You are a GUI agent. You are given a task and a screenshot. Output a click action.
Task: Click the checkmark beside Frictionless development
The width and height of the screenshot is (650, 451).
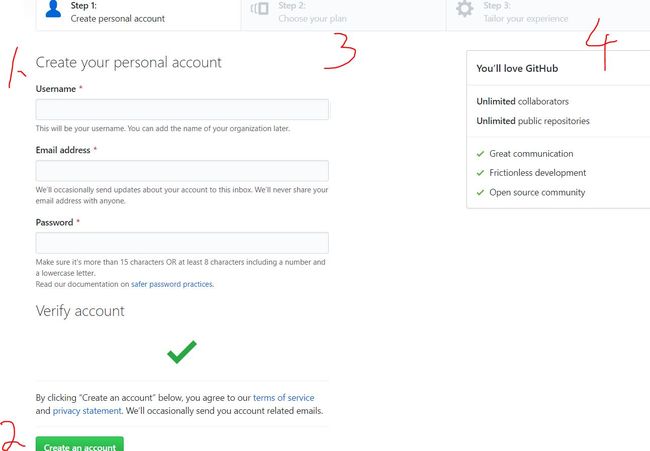coord(480,173)
